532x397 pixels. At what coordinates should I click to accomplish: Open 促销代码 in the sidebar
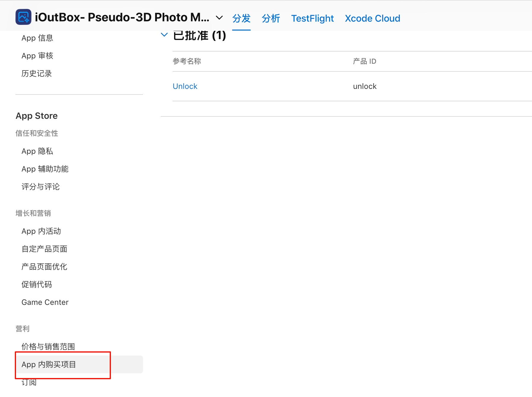[36, 285]
